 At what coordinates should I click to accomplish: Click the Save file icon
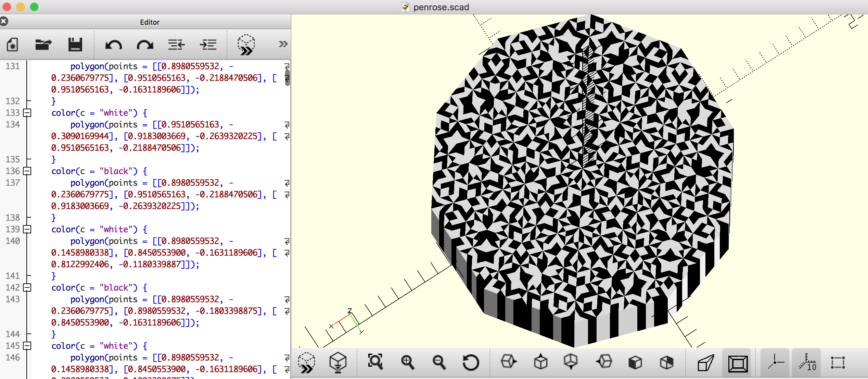(x=75, y=45)
